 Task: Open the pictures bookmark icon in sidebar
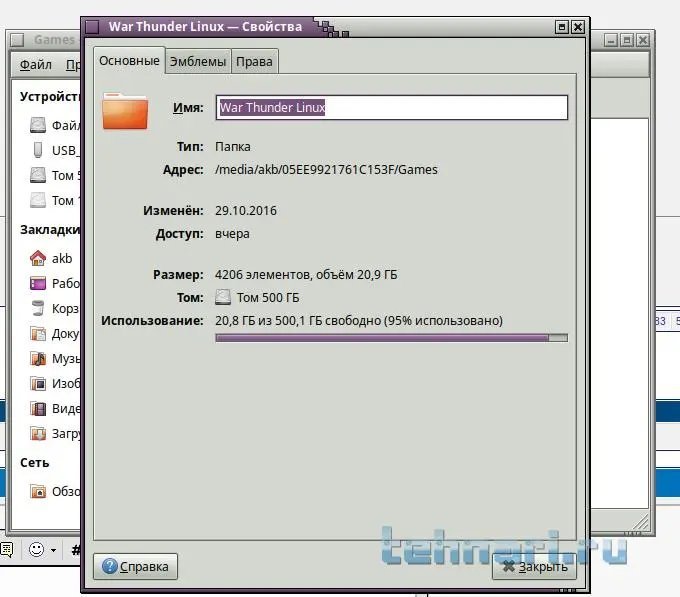pyautogui.click(x=38, y=384)
